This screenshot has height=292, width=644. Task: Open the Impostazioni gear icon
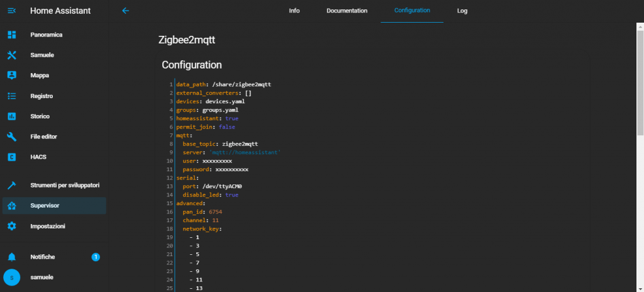[x=12, y=226]
